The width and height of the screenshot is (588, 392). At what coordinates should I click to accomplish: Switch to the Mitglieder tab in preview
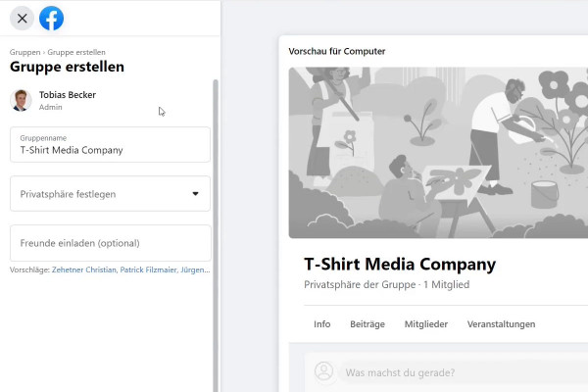[x=426, y=324]
